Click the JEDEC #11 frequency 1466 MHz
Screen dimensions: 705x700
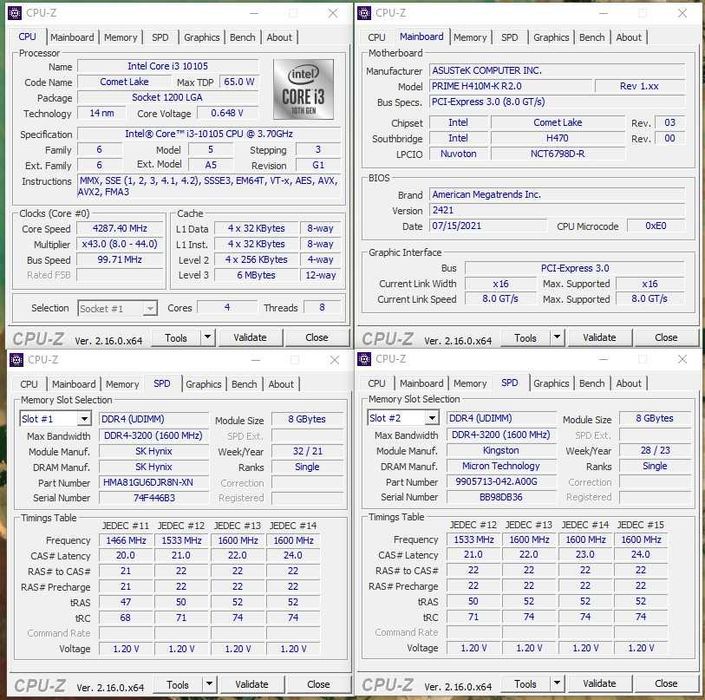click(x=126, y=540)
